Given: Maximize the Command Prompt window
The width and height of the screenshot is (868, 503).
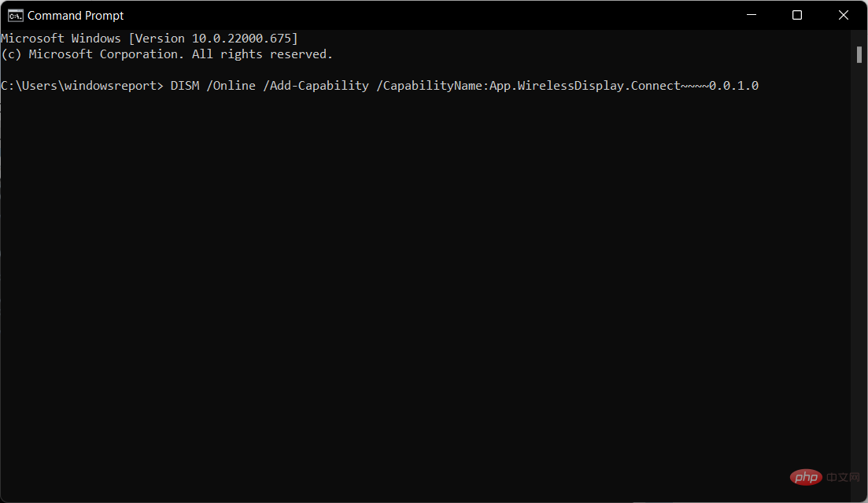Looking at the screenshot, I should 797,15.
